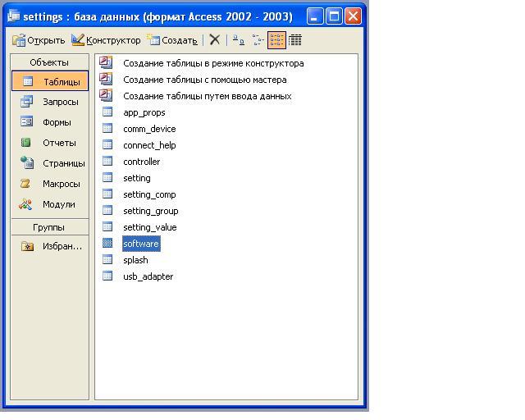Go to Отчеты (Reports) section
The height and width of the screenshot is (420, 525).
50,144
